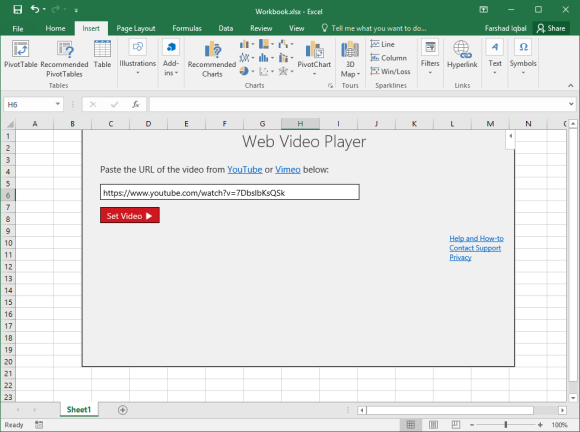Image resolution: width=580 pixels, height=432 pixels.
Task: Open the Undo history dropdown arrow
Action: [44, 9]
